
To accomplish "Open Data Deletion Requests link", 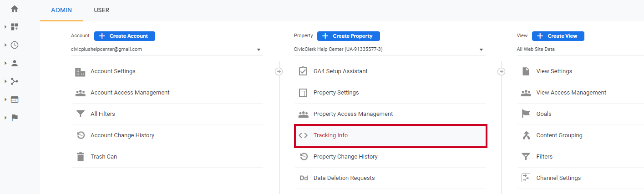I will [x=344, y=178].
